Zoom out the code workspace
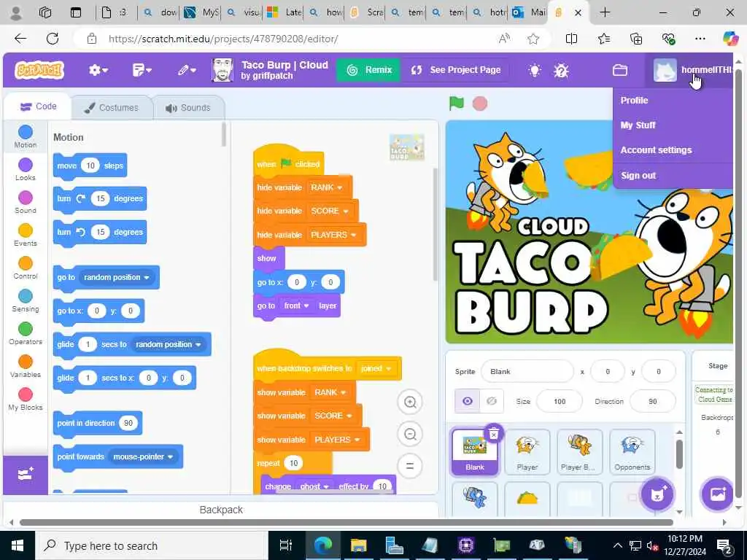 [x=410, y=435]
